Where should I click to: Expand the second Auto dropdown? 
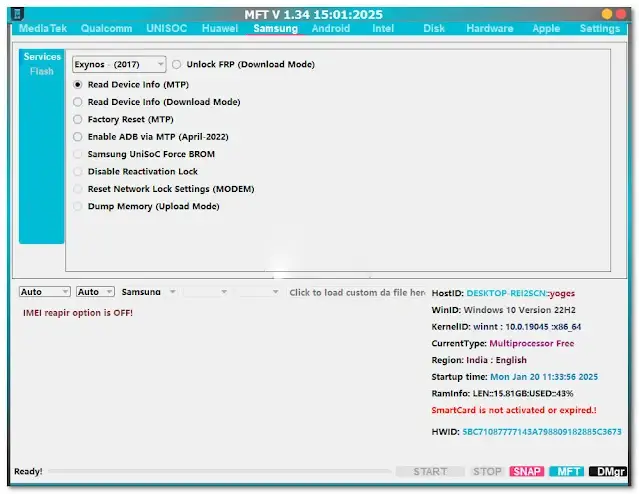(x=95, y=292)
